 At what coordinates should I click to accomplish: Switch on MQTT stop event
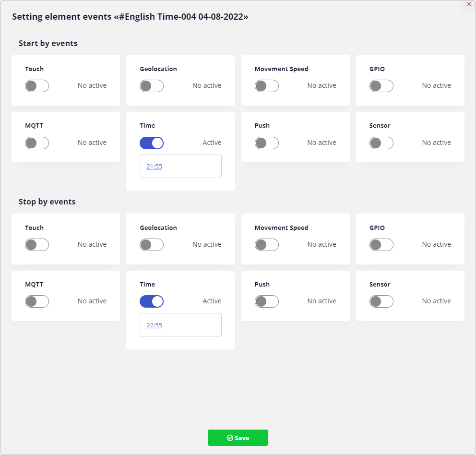(37, 301)
